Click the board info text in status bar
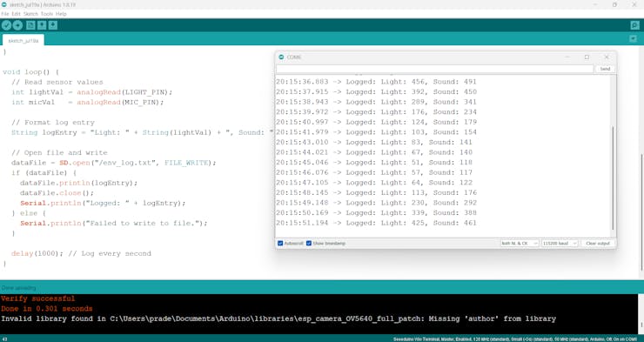 pyautogui.click(x=515, y=339)
